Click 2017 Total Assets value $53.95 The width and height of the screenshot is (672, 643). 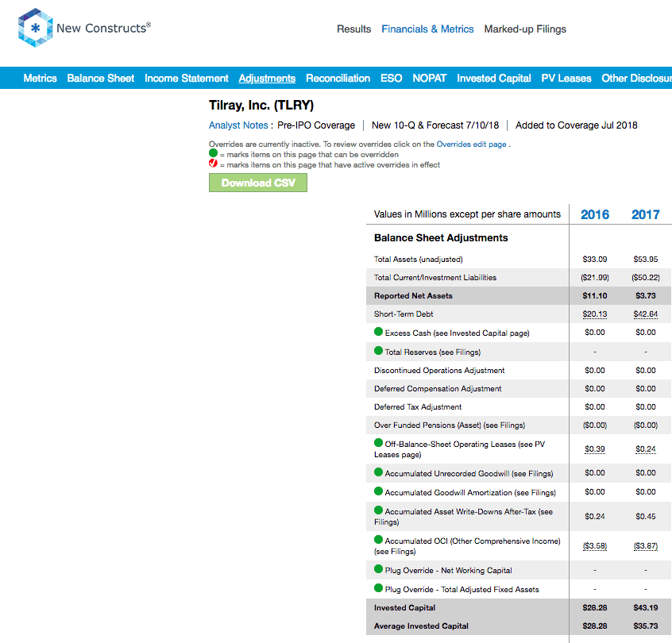click(646, 259)
